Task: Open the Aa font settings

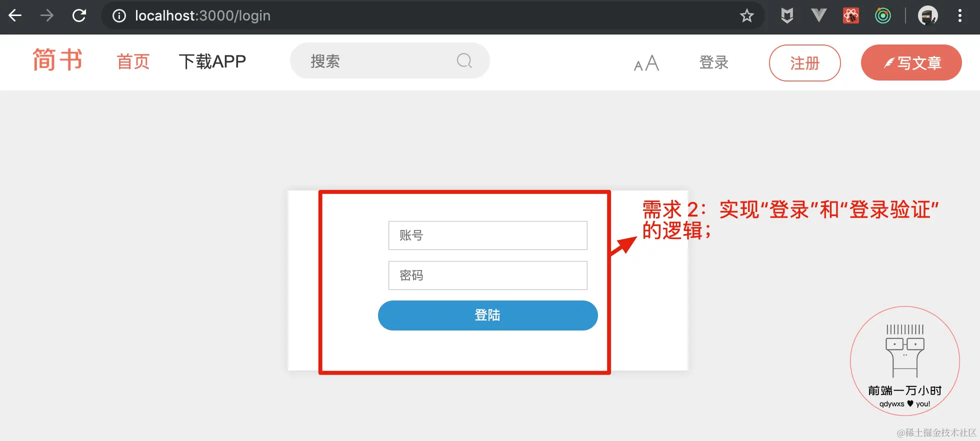Action: click(x=646, y=63)
